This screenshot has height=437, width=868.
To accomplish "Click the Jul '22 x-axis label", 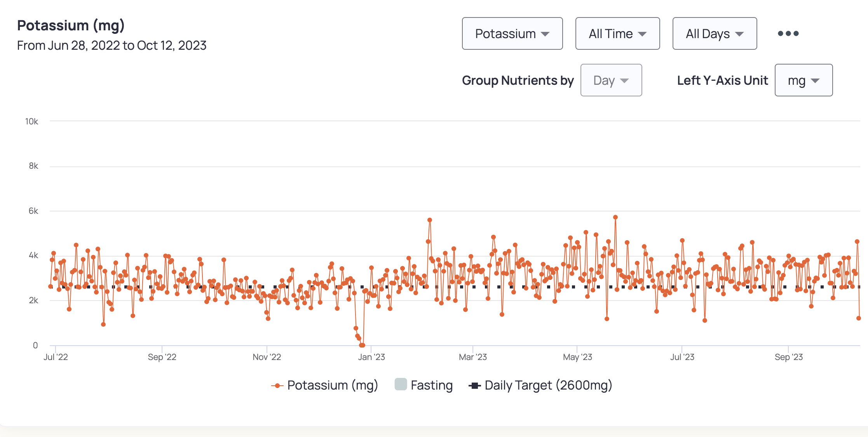I will [56, 357].
